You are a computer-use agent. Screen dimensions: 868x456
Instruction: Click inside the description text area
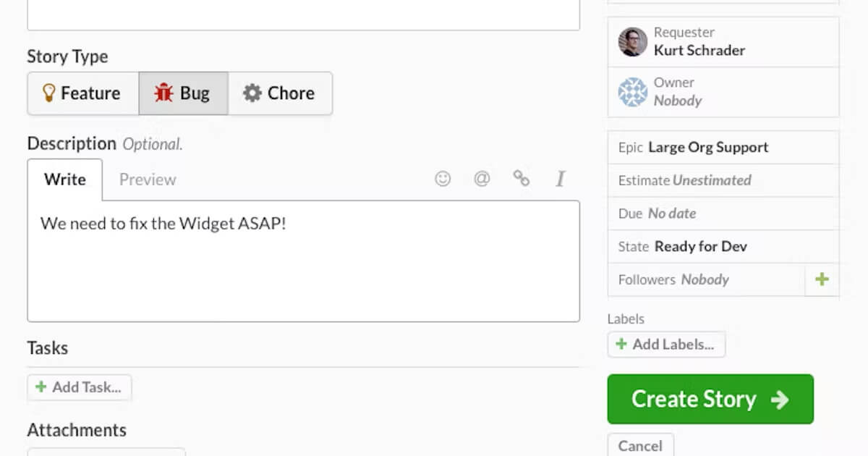[303, 261]
